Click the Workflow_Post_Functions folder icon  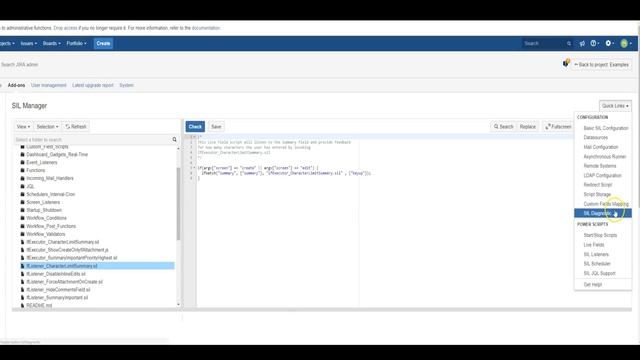pos(22,226)
